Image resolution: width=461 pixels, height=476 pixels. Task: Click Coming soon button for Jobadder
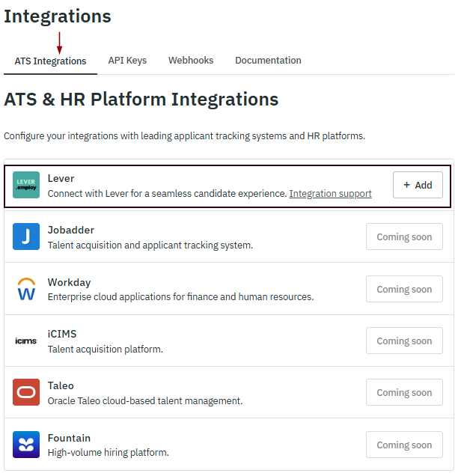tap(404, 237)
